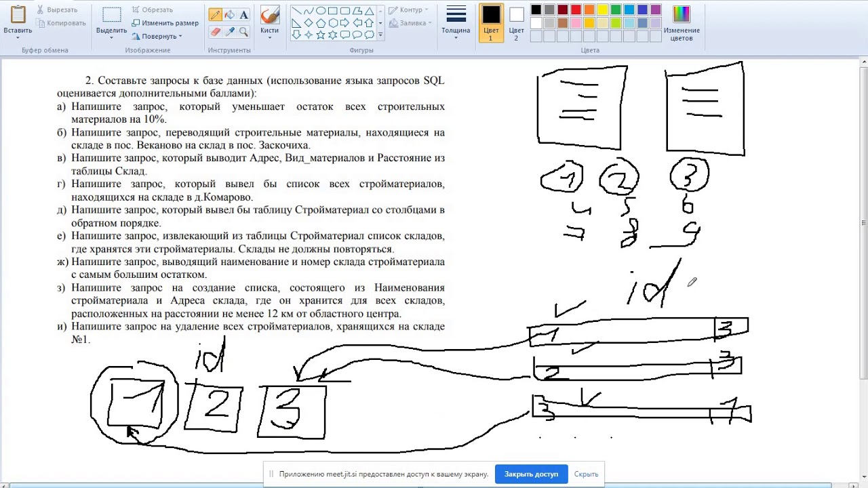The image size is (868, 488).
Task: Choose the Six-point star shape
Action: tap(332, 35)
